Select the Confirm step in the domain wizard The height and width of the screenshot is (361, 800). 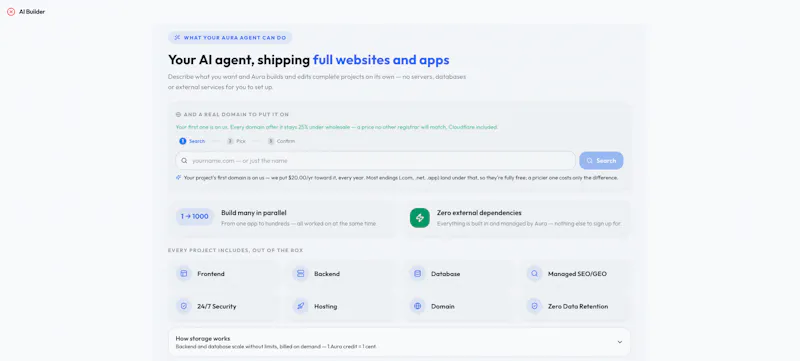[281, 141]
